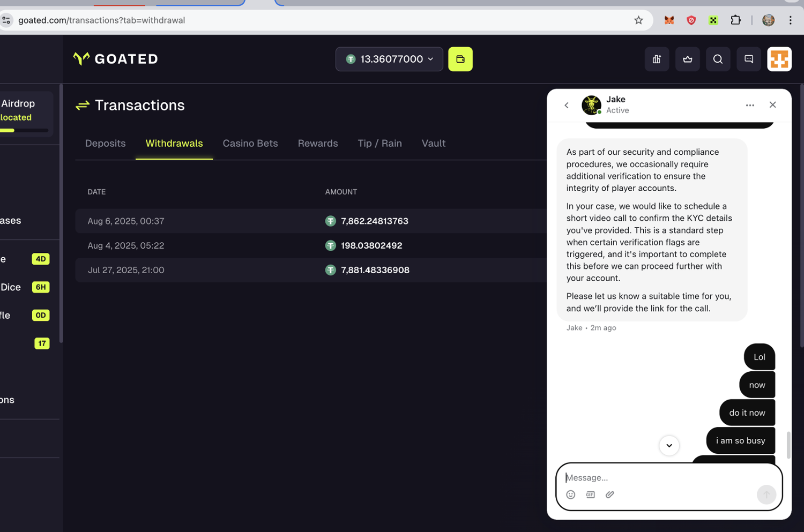This screenshot has width=804, height=532.
Task: Click the search magnifier icon
Action: click(x=718, y=59)
